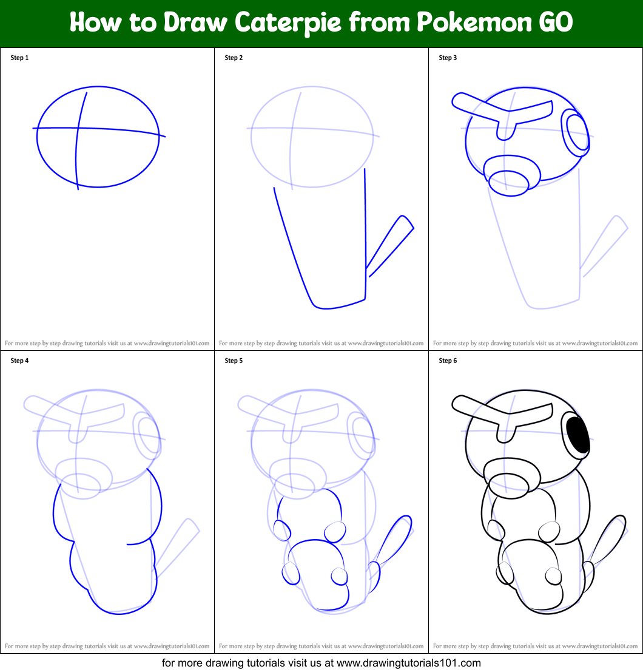Click the Step 5 label
Viewport: 643px width, 672px height.
[233, 360]
